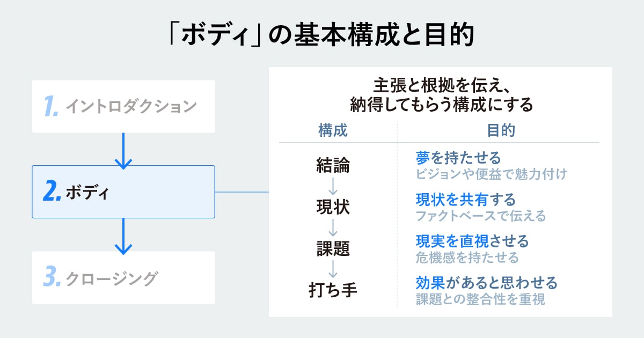Image resolution: width=644 pixels, height=338 pixels.
Task: Click the 打ち手 item in 構成 column
Action: click(333, 290)
